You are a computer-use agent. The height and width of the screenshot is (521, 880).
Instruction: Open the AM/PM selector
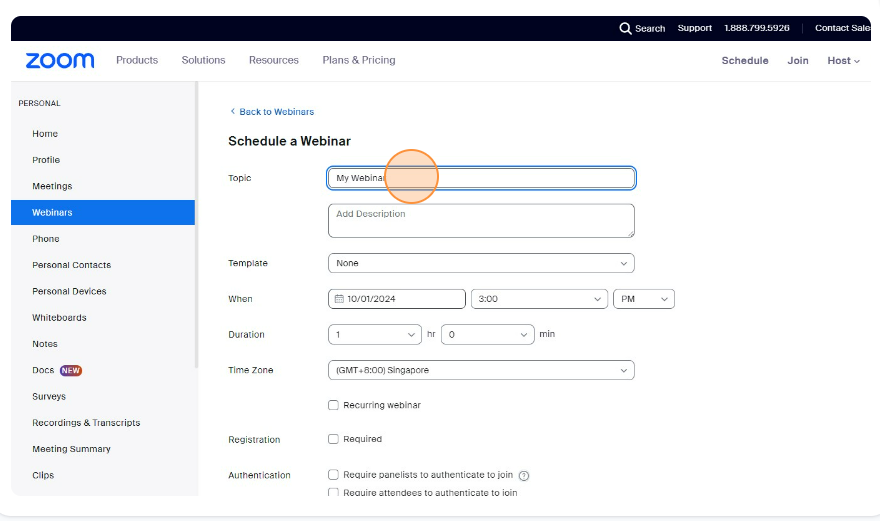click(x=643, y=299)
